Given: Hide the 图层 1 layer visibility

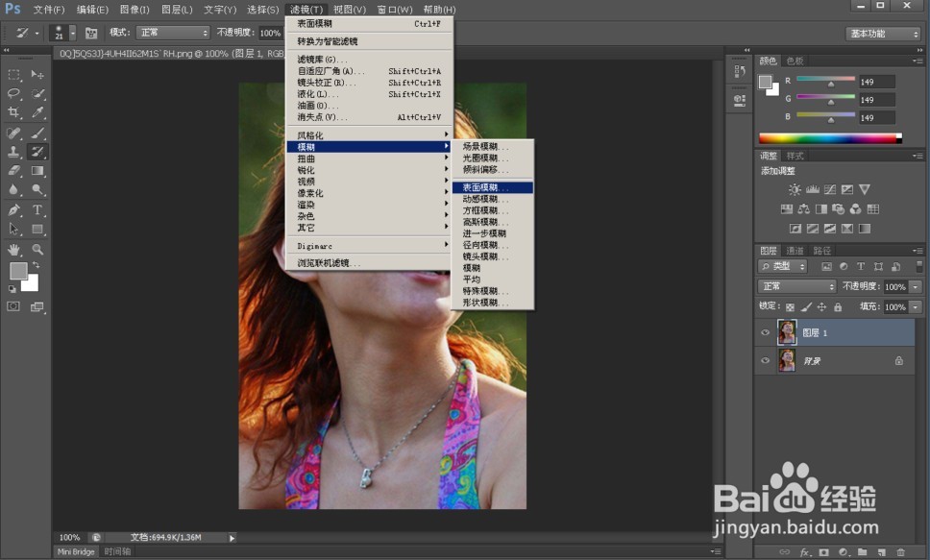Looking at the screenshot, I should tap(764, 332).
